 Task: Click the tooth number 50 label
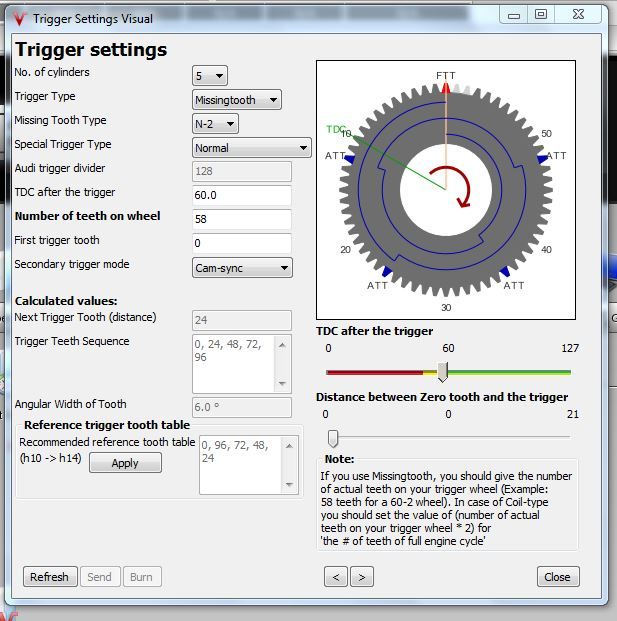546,133
